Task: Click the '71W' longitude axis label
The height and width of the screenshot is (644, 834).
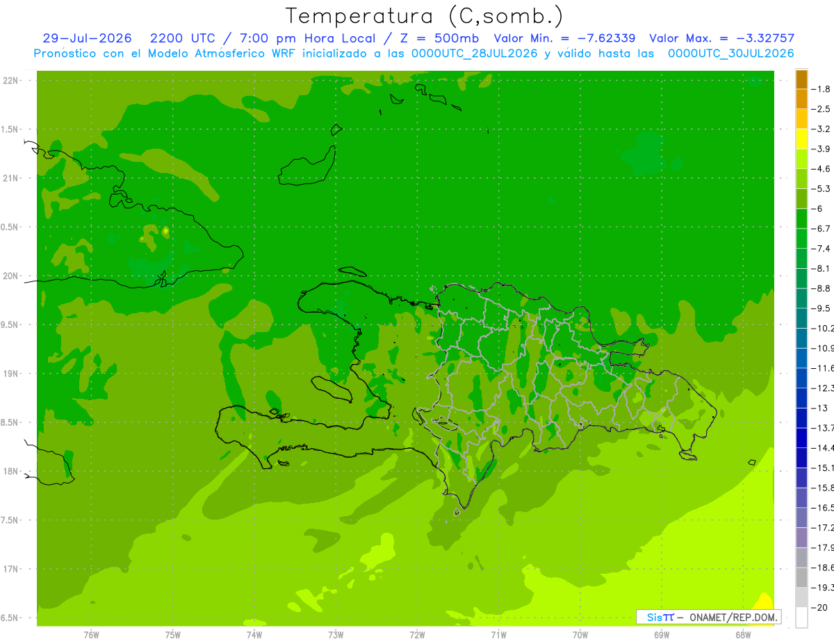Action: [x=498, y=635]
